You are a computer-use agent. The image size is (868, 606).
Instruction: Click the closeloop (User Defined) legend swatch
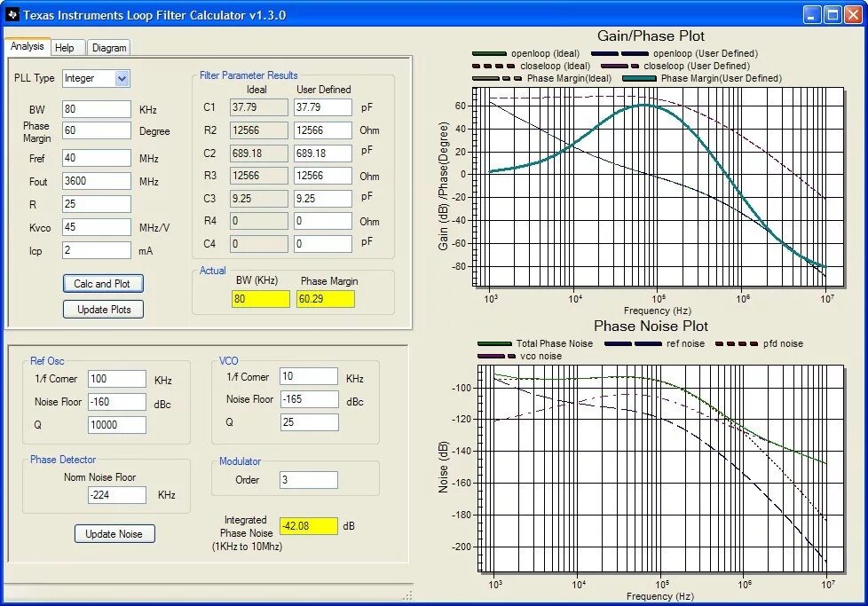tap(619, 66)
